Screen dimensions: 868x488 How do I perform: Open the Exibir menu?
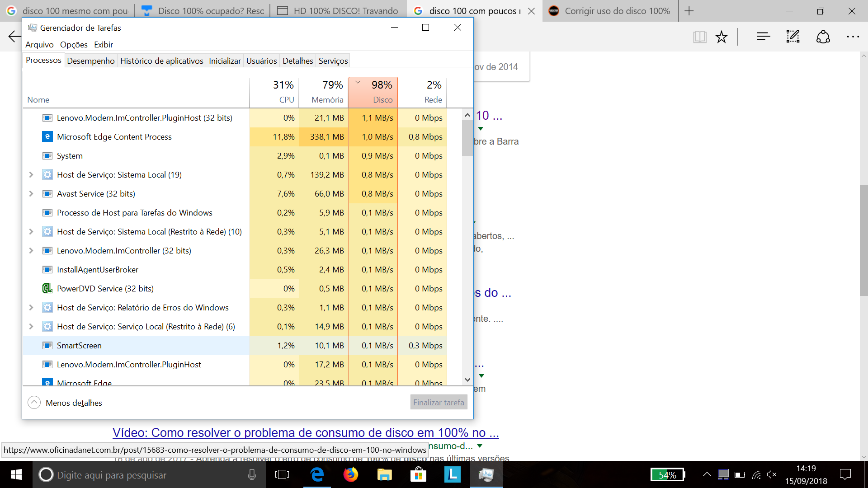[104, 44]
